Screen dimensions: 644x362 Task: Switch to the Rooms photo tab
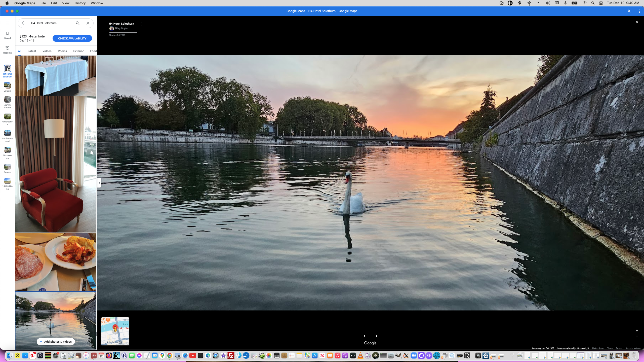[62, 51]
